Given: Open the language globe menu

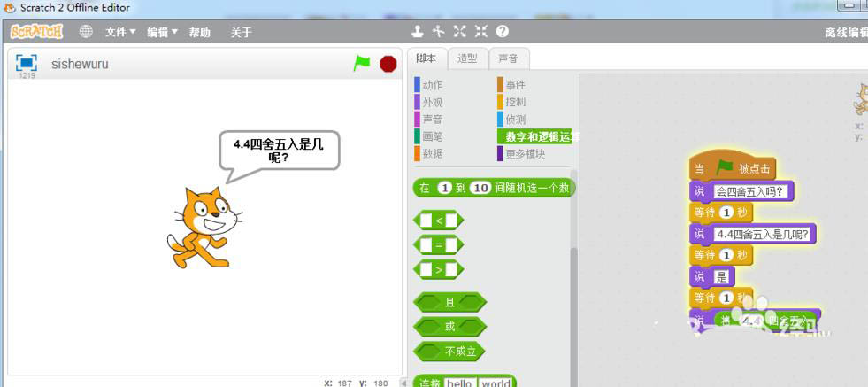Looking at the screenshot, I should 86,32.
